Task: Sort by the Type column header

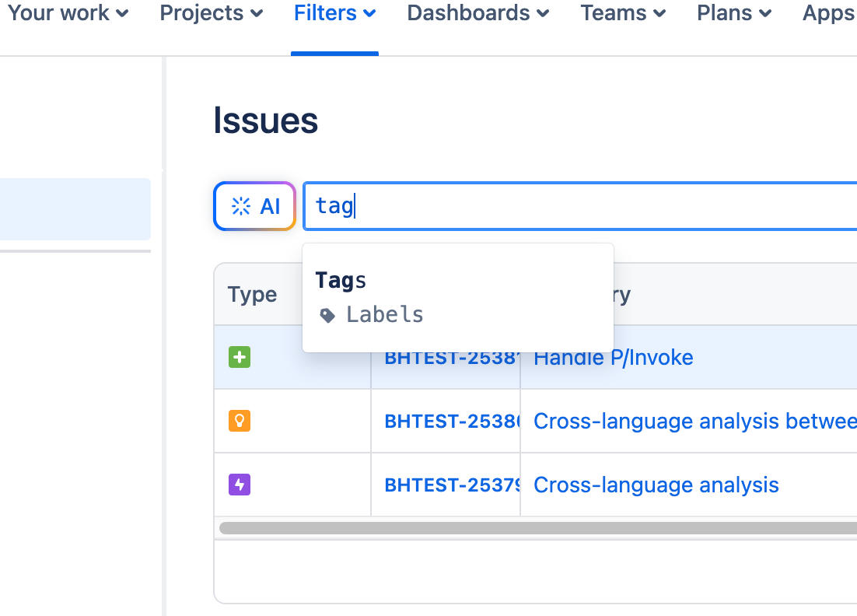Action: pos(252,295)
